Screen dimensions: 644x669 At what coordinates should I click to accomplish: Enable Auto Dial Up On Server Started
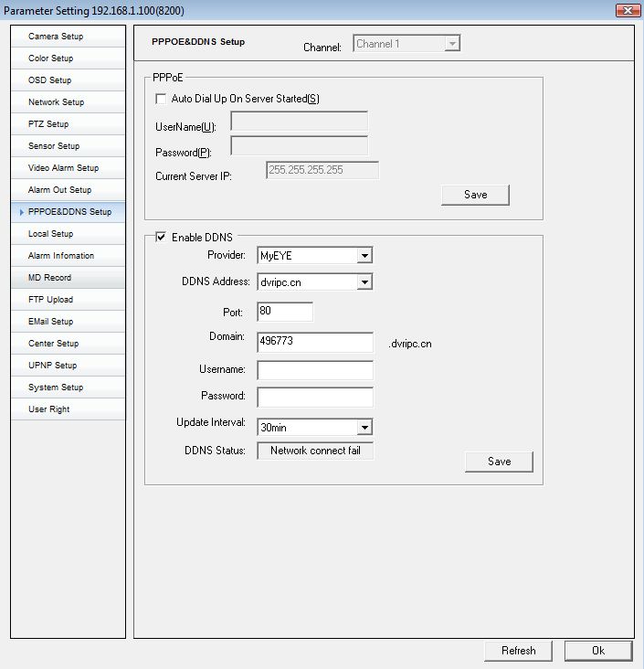162,99
